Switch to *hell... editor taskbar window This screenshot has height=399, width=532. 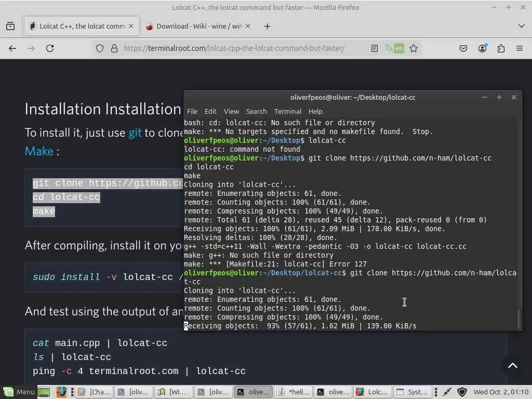pyautogui.click(x=294, y=392)
